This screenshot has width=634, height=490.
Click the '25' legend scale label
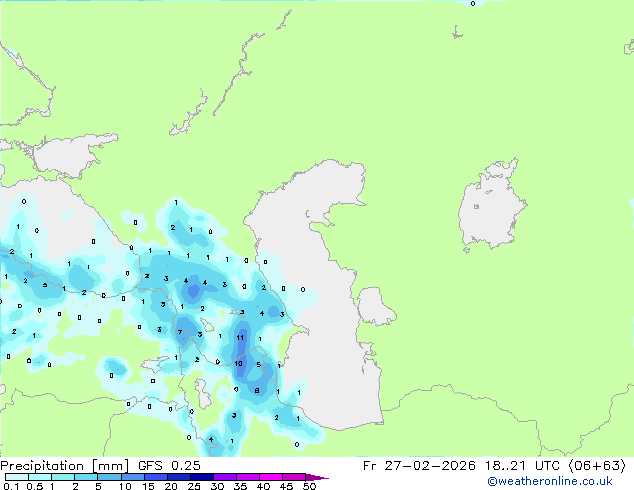pyautogui.click(x=194, y=486)
